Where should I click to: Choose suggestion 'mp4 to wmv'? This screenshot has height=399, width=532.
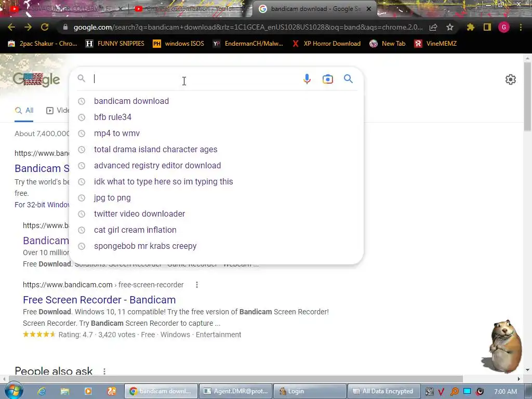click(217, 134)
